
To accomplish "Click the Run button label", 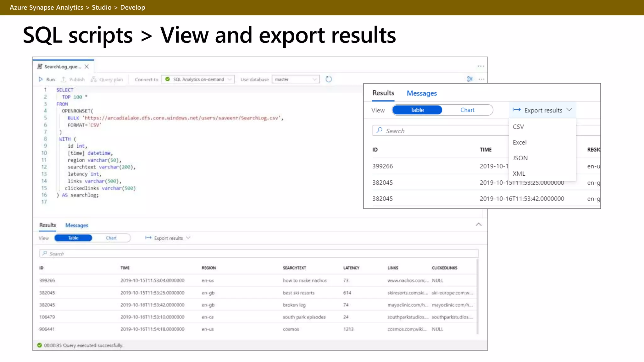I will coord(51,80).
